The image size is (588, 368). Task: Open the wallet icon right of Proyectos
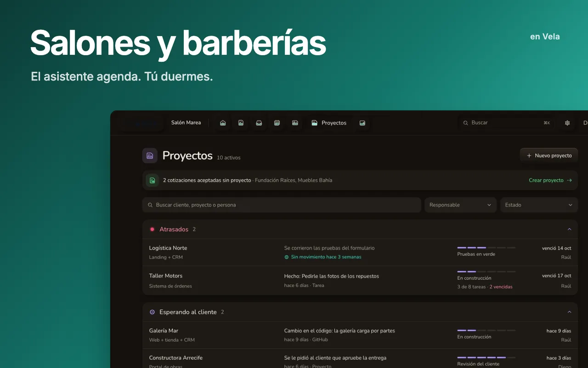click(x=362, y=123)
